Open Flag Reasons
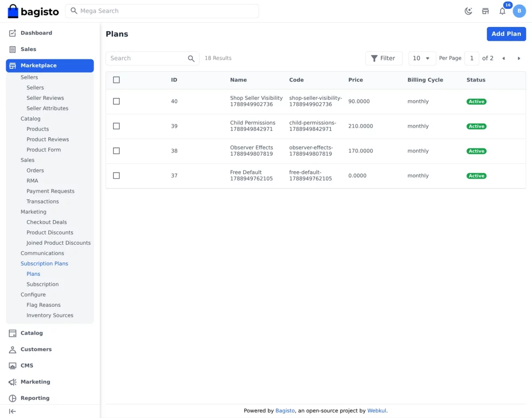Viewport: 532px width, 418px height. (x=43, y=305)
